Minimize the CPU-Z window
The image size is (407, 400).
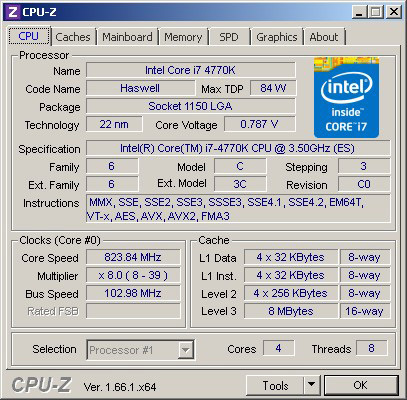(x=359, y=12)
